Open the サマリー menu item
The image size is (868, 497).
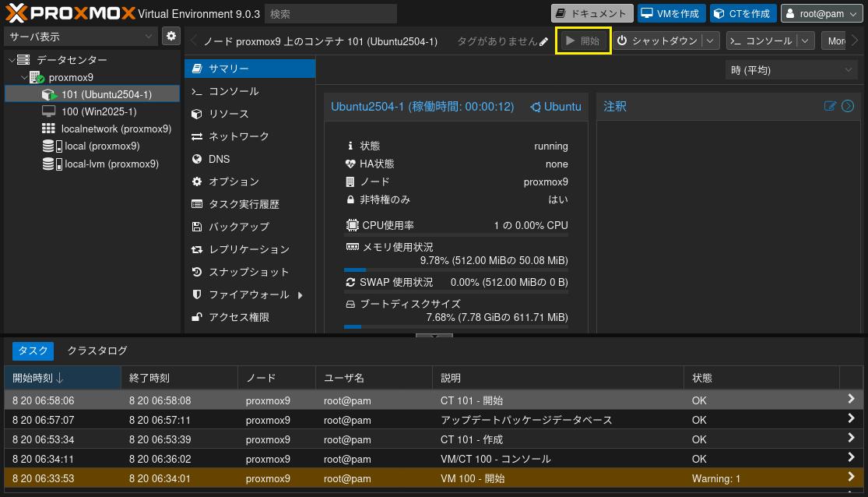(250, 68)
